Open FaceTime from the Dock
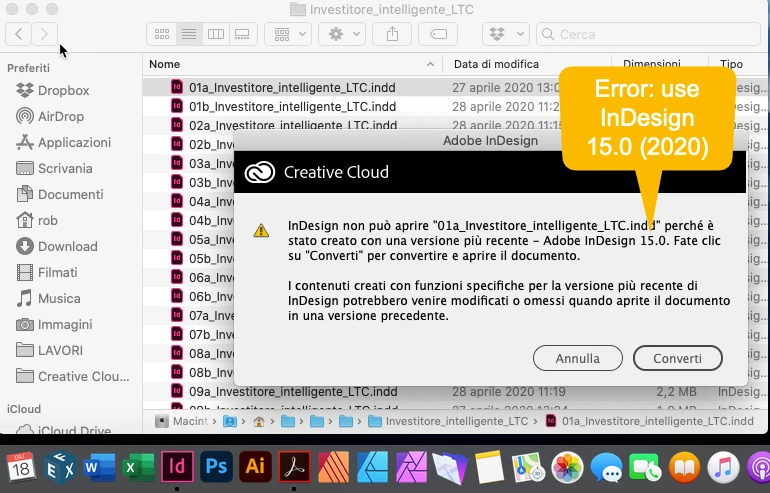 [x=645, y=466]
